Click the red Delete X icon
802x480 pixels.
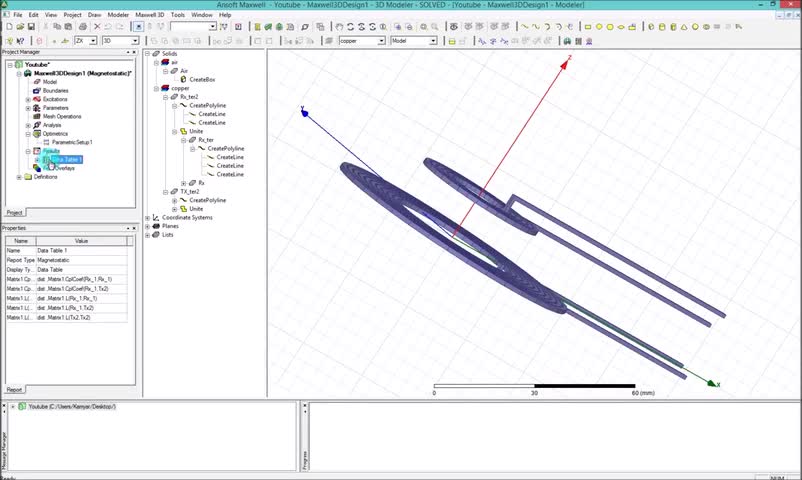click(97, 27)
